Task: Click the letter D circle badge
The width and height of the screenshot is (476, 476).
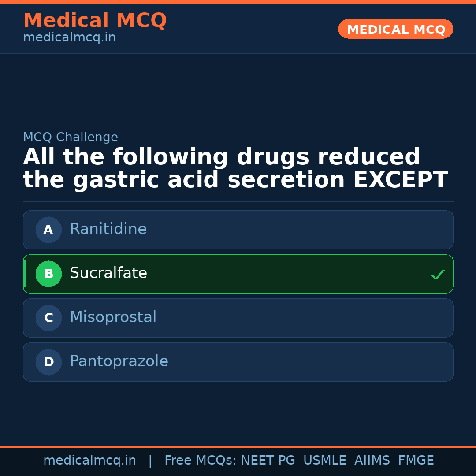Action: (48, 362)
